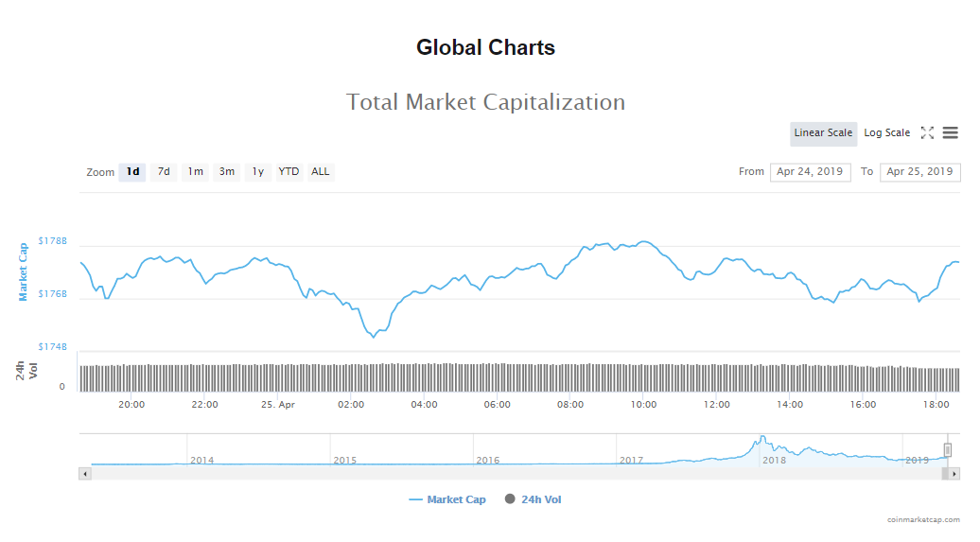Click the navigator left scroll arrow
The image size is (980, 542).
[85, 473]
